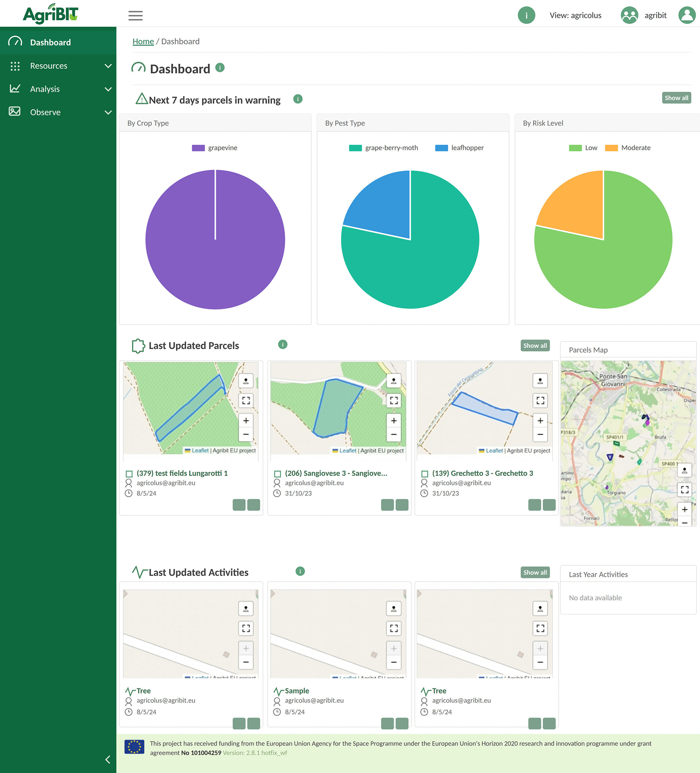Zoom in on Grechetto 3 parcel map
The width and height of the screenshot is (700, 773).
[x=540, y=421]
